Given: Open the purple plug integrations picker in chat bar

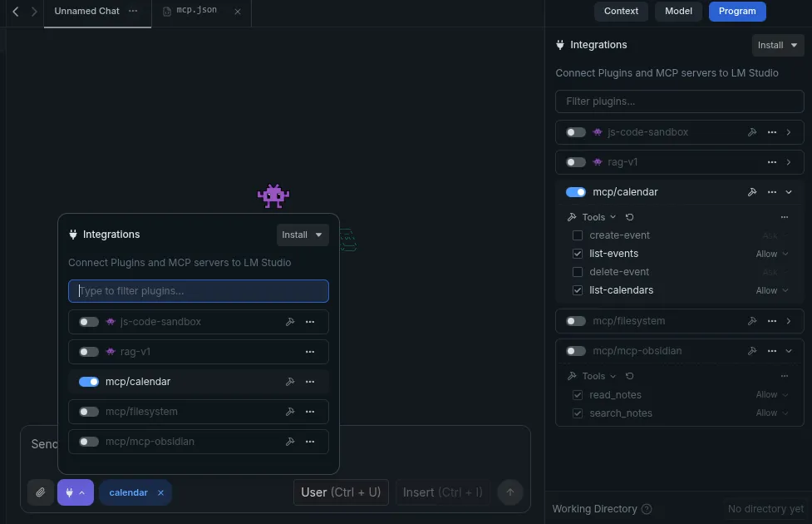Looking at the screenshot, I should click(x=76, y=492).
